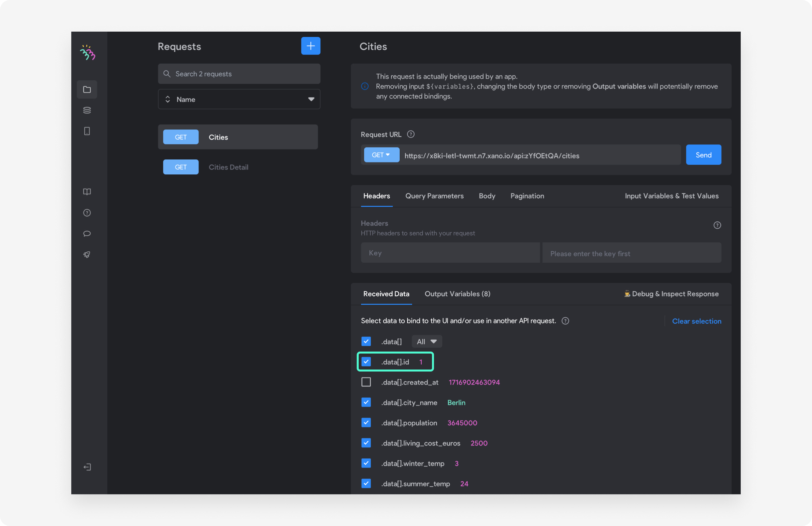Open the database icon in sidebar
The width and height of the screenshot is (812, 526).
coord(87,110)
